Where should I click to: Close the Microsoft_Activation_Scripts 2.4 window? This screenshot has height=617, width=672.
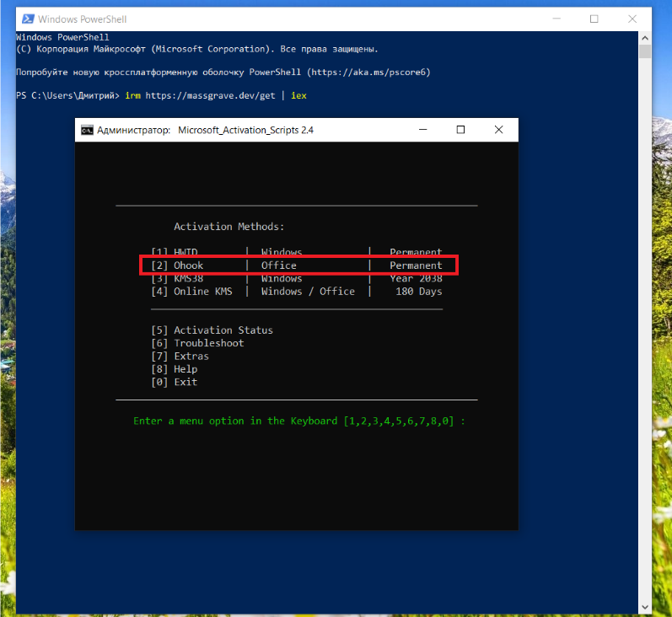click(x=499, y=130)
